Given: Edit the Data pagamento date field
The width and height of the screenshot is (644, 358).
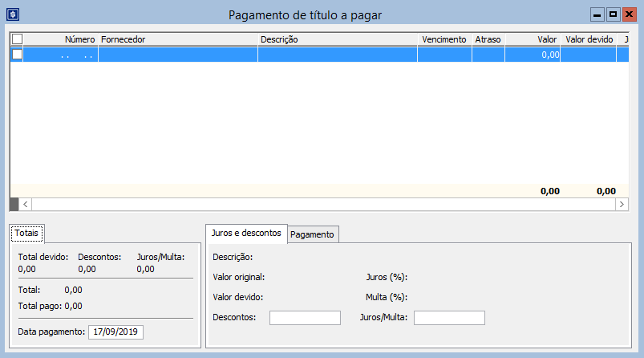Looking at the screenshot, I should pyautogui.click(x=115, y=332).
